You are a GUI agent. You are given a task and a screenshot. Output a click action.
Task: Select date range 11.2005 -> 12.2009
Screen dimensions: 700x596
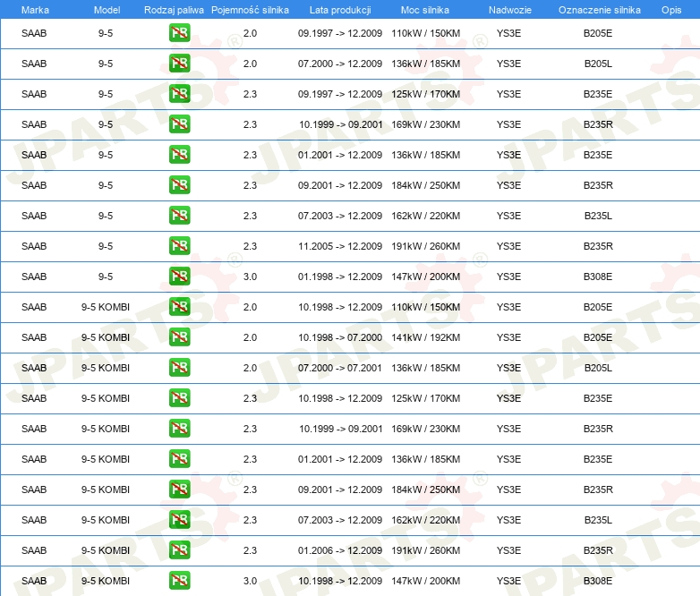(340, 246)
